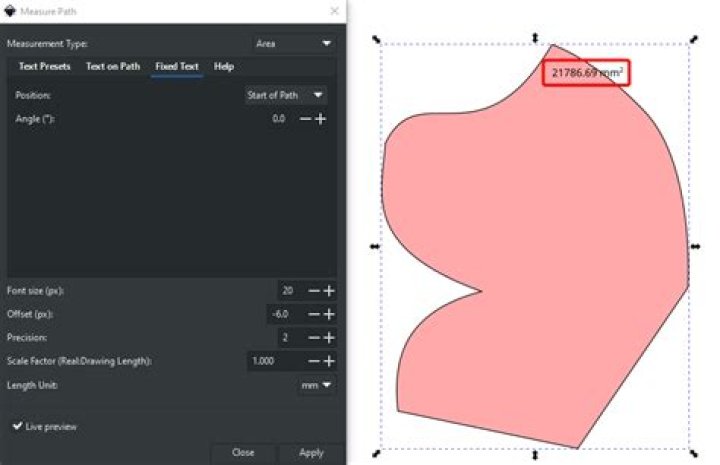Viewport: 720px width, 465px height.
Task: Switch to the Text on Path tab
Action: pos(112,67)
